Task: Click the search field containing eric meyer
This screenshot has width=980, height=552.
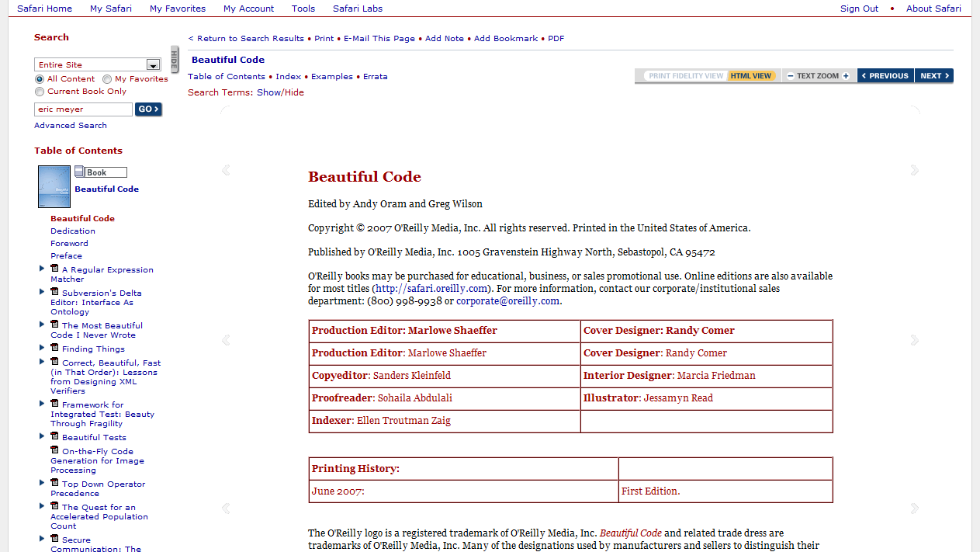Action: 83,109
